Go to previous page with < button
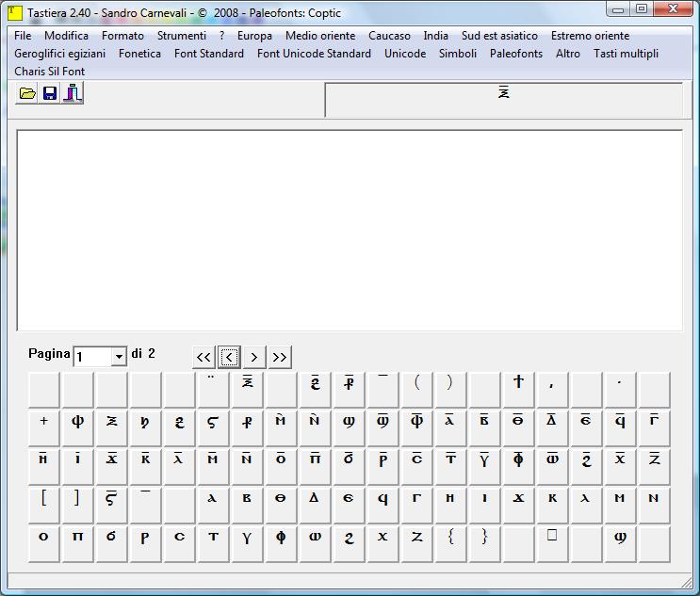The image size is (700, 596). click(x=229, y=357)
